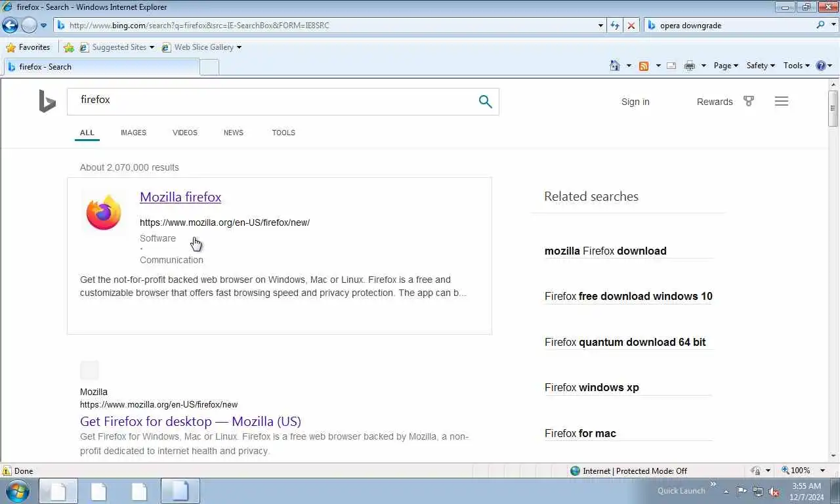Click the Print icon in command bar
Image resolution: width=840 pixels, height=504 pixels.
(x=689, y=66)
